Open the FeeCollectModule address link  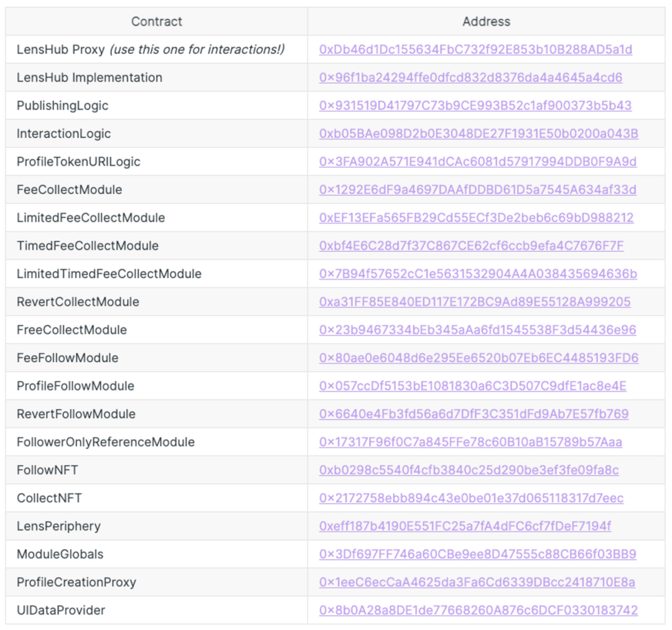point(477,190)
